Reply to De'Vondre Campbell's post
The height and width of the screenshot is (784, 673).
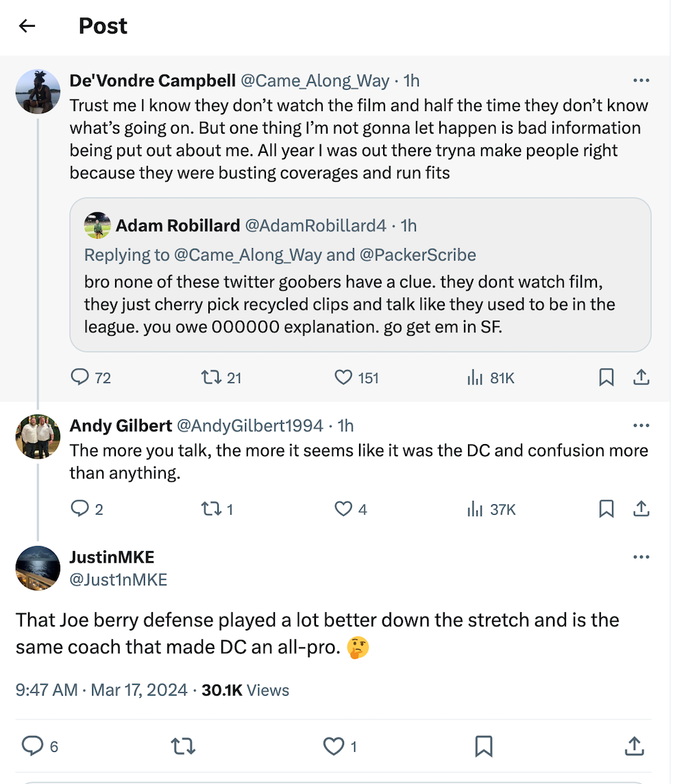[x=81, y=377]
